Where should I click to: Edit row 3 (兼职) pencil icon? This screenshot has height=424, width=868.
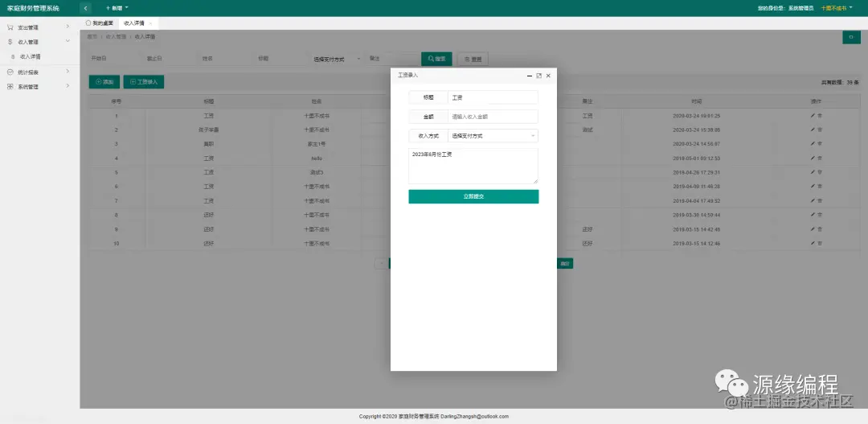point(813,143)
